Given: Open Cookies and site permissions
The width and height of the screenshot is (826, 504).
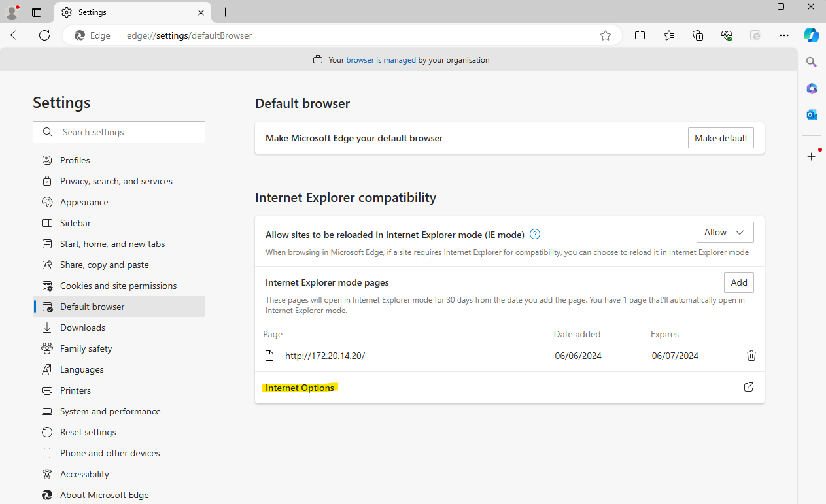Looking at the screenshot, I should (119, 286).
